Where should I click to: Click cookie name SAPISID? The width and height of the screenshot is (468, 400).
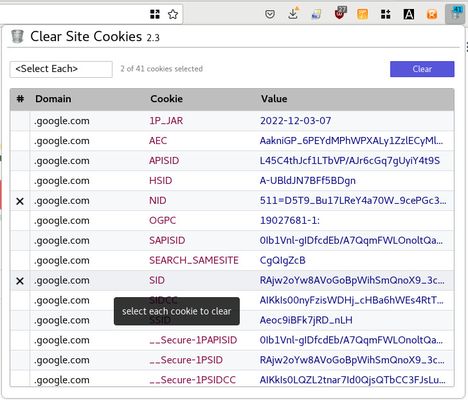click(x=167, y=241)
